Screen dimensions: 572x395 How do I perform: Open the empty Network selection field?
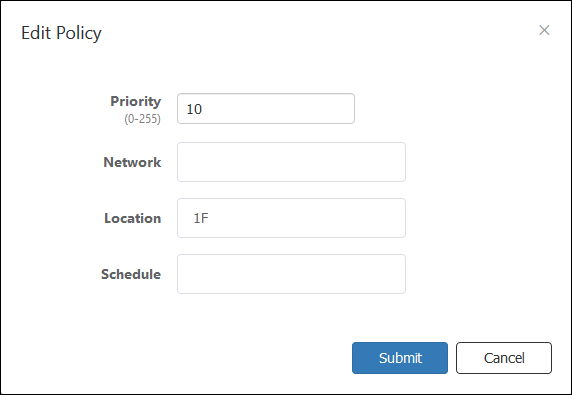click(x=291, y=162)
